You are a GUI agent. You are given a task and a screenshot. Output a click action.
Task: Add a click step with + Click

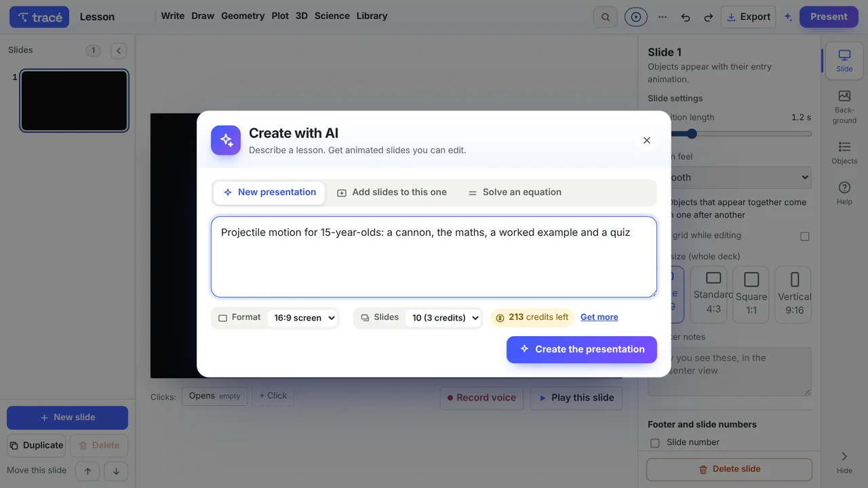click(273, 396)
